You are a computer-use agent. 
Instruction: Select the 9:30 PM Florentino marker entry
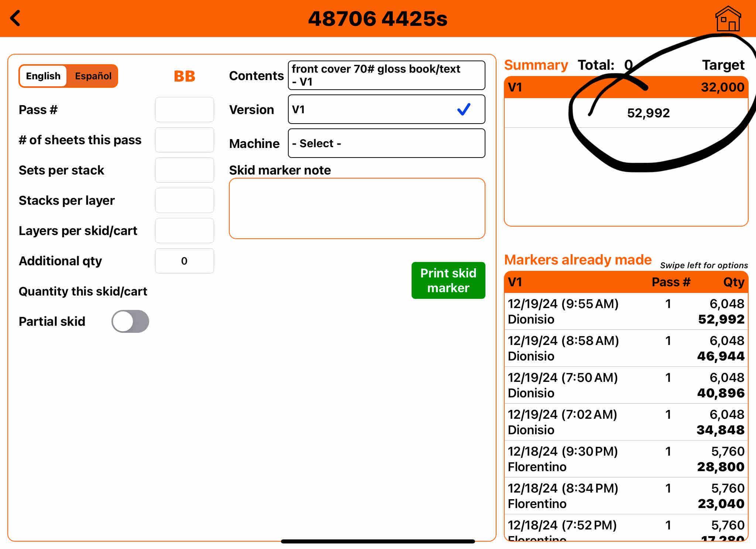coord(626,459)
